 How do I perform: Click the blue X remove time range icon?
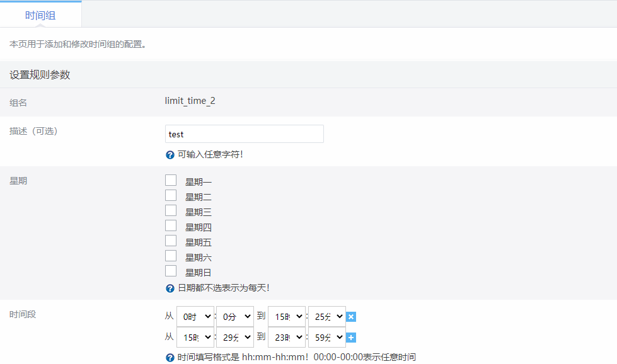click(x=352, y=317)
